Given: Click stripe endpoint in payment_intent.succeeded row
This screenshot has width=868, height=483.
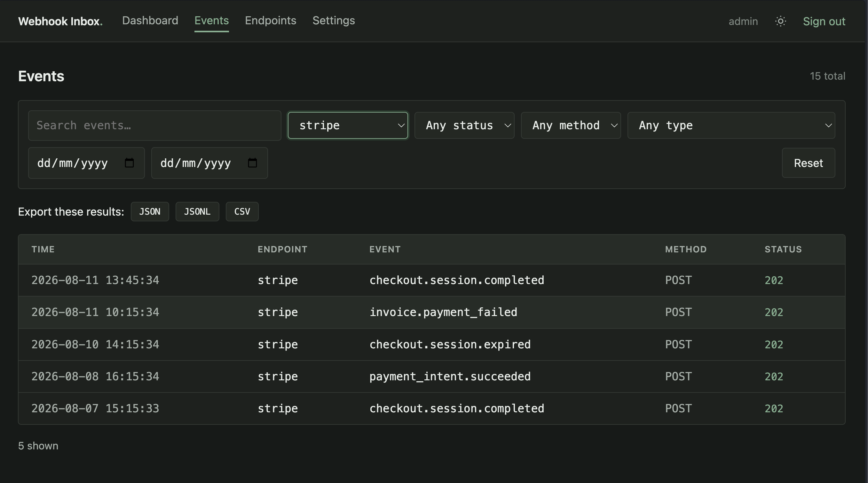Looking at the screenshot, I should pyautogui.click(x=278, y=376).
